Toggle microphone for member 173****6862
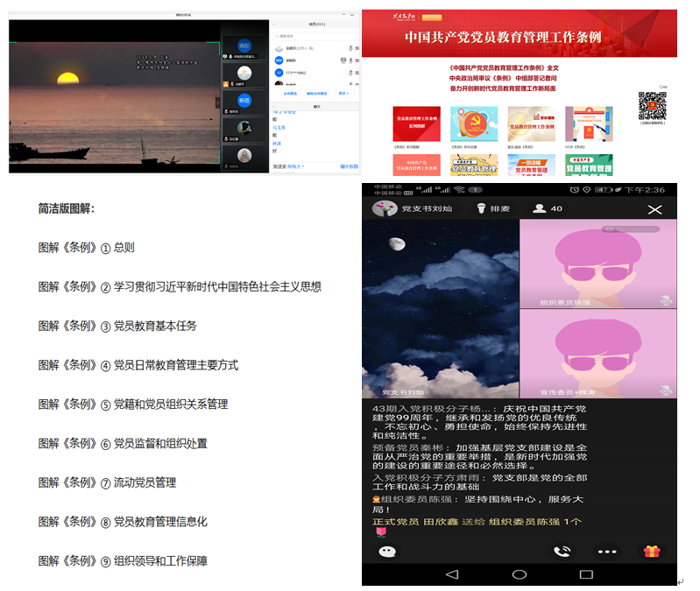 [351, 73]
